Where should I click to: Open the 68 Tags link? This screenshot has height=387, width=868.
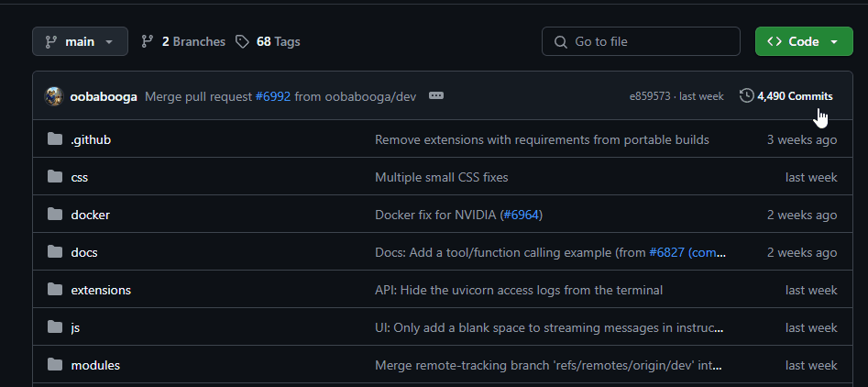278,41
